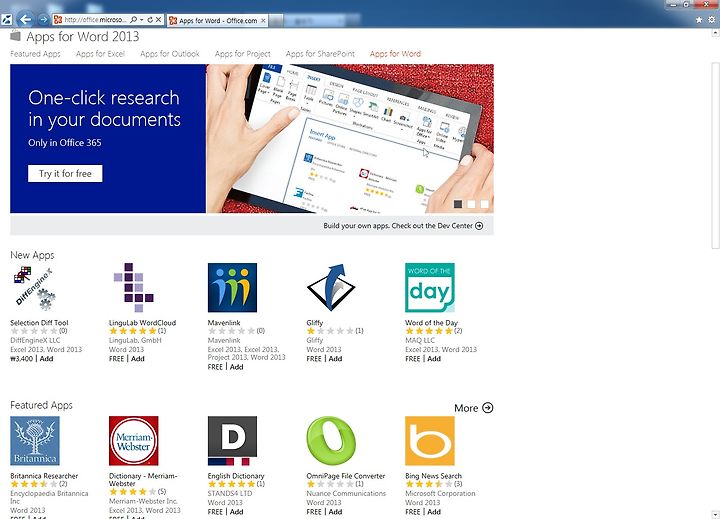
Task: Click the arrow icon next to More
Action: pos(488,408)
